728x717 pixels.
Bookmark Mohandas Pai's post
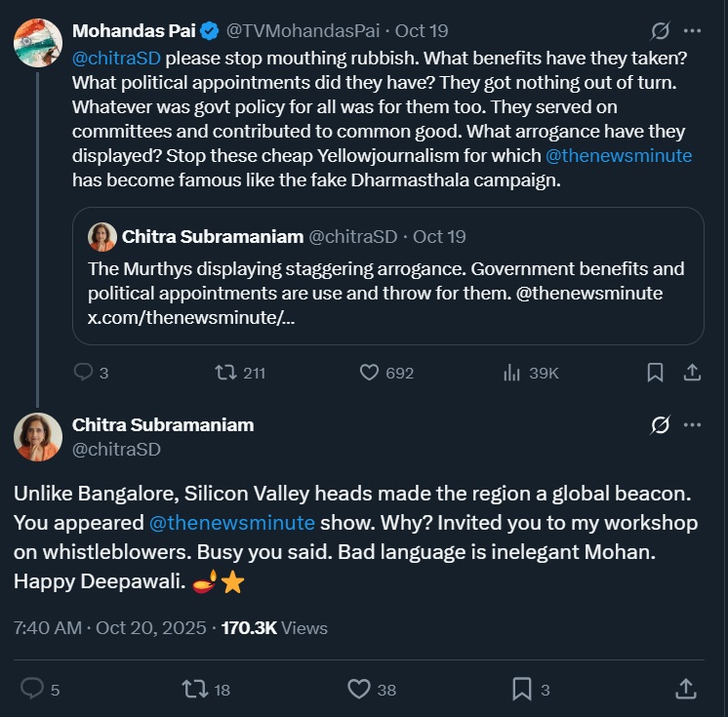[x=656, y=373]
